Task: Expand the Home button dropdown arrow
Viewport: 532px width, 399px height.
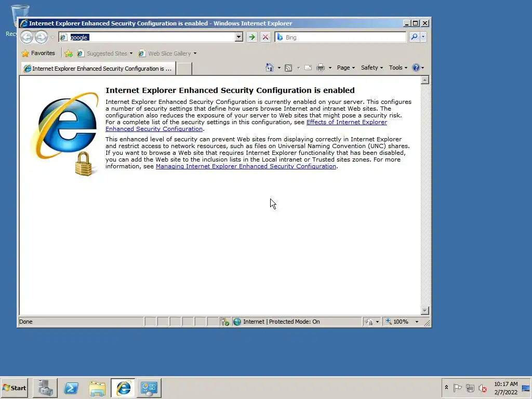Action: 279,68
